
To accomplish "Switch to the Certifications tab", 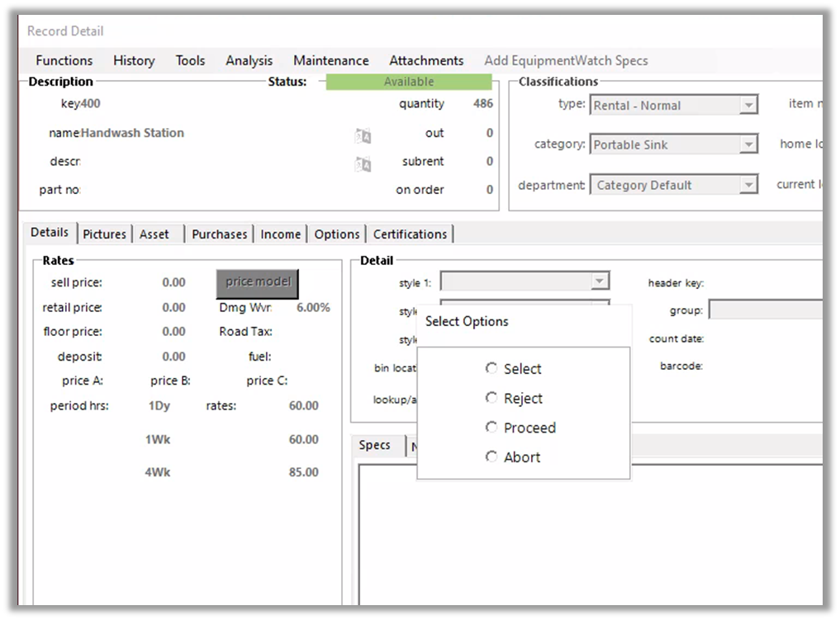I will (x=410, y=234).
